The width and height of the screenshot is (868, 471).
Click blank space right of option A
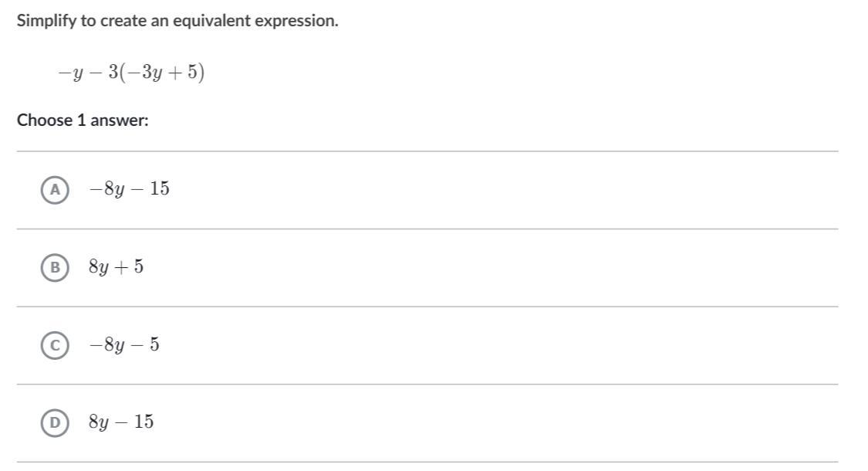click(502, 189)
